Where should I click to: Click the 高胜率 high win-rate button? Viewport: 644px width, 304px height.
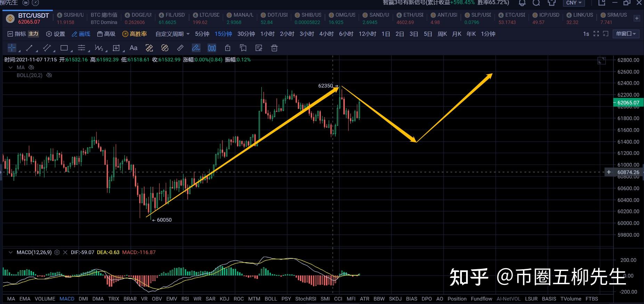click(134, 34)
